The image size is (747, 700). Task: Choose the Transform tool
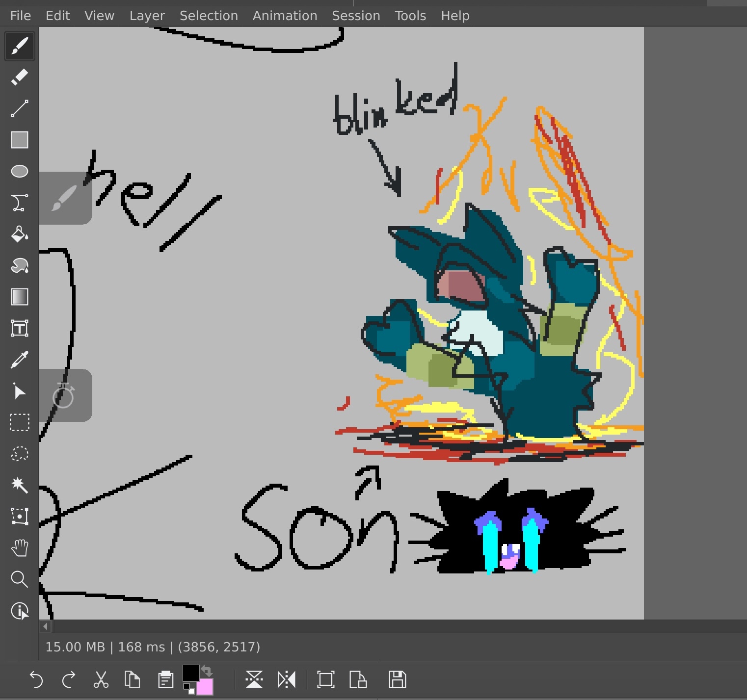tap(20, 517)
